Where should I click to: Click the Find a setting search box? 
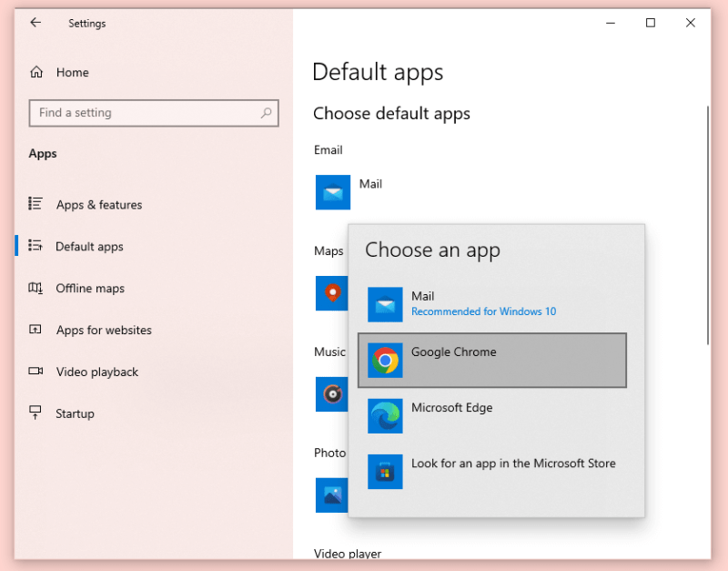point(146,112)
